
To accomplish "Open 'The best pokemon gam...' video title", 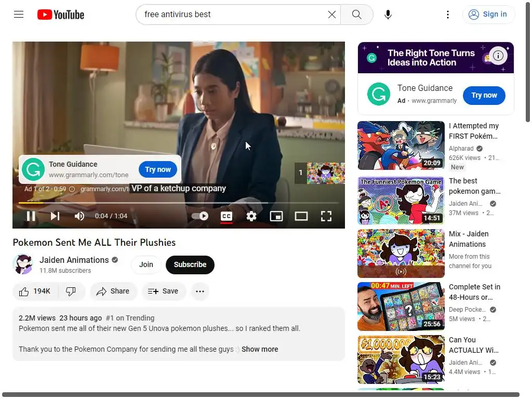I will point(474,186).
